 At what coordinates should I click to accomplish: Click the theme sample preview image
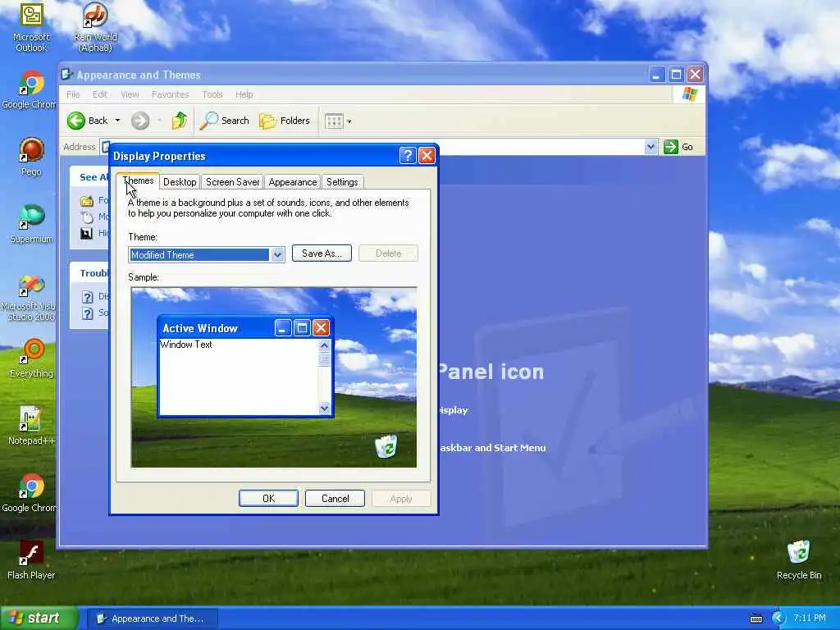(x=274, y=377)
